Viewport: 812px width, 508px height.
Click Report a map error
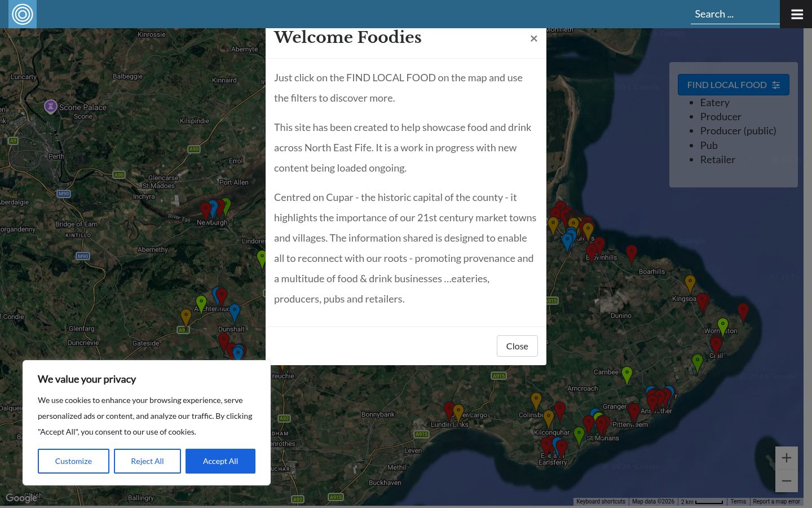(776, 502)
